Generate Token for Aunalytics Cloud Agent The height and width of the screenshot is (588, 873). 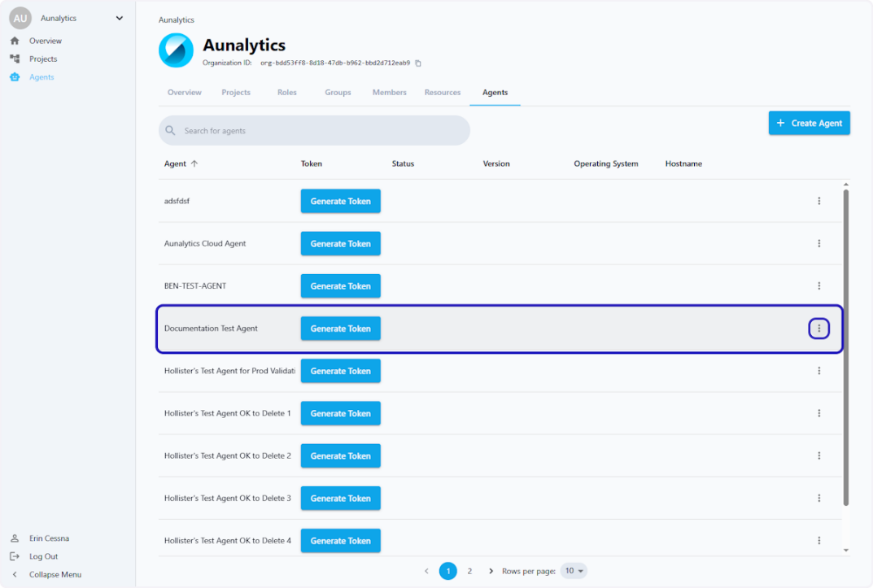click(341, 243)
